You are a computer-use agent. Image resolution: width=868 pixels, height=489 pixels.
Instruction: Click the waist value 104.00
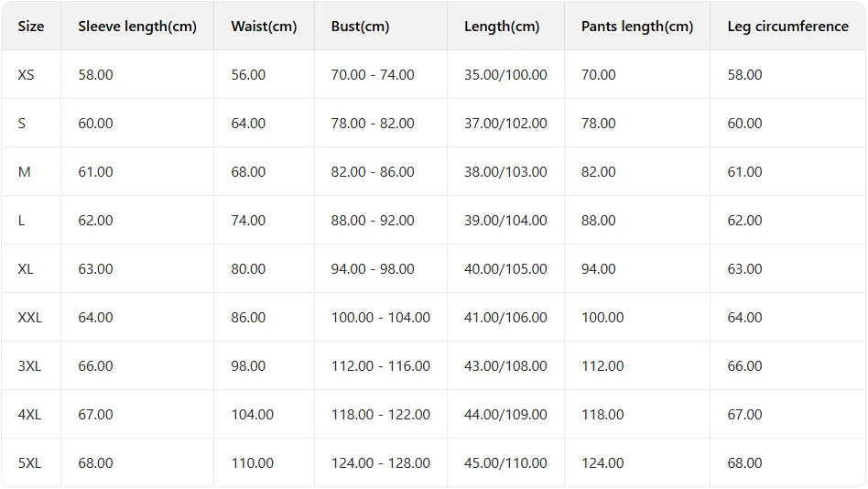[x=253, y=414]
